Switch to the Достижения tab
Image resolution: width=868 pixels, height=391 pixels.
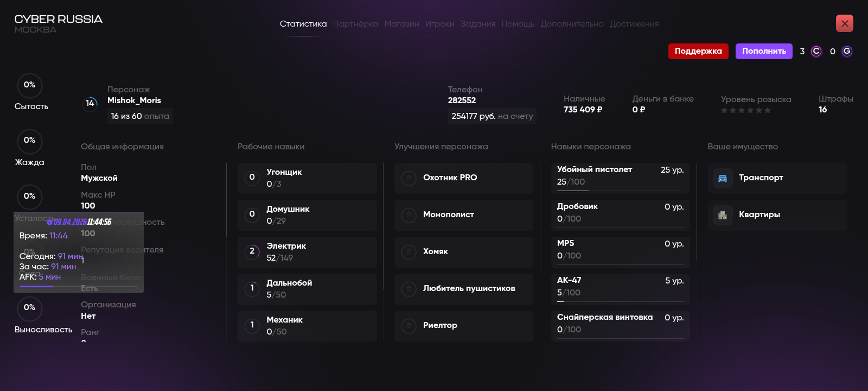click(634, 24)
